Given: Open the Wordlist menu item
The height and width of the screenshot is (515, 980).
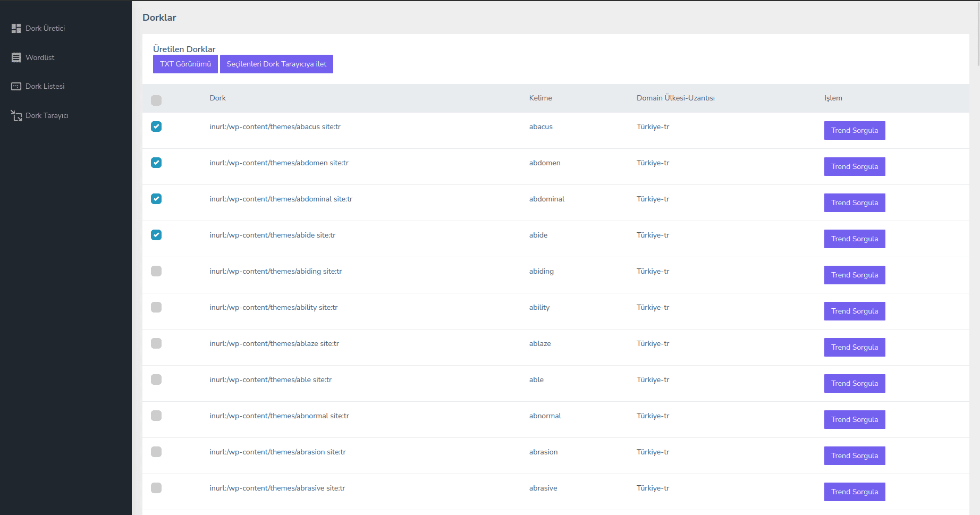Looking at the screenshot, I should click(x=40, y=57).
